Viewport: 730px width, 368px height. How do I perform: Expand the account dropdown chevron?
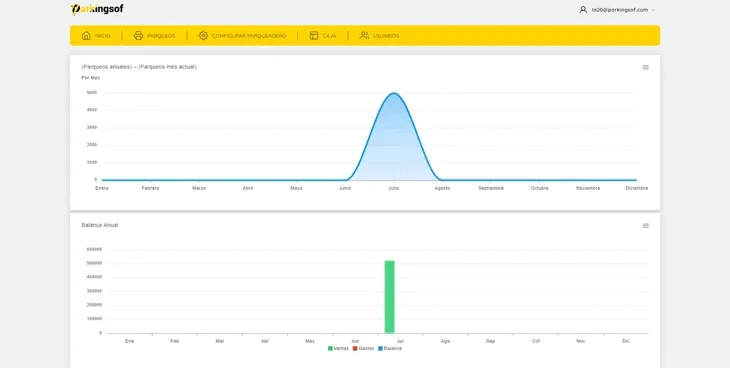click(x=653, y=10)
